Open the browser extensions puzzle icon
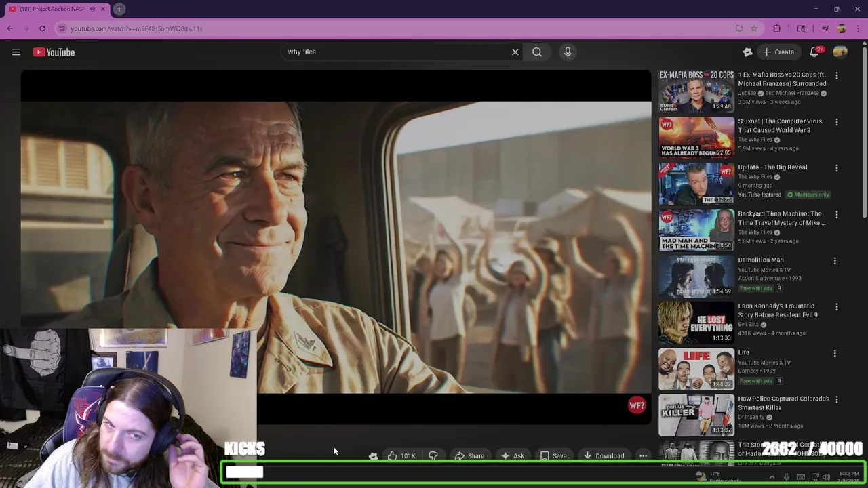Viewport: 868px width, 488px height. coord(777,28)
